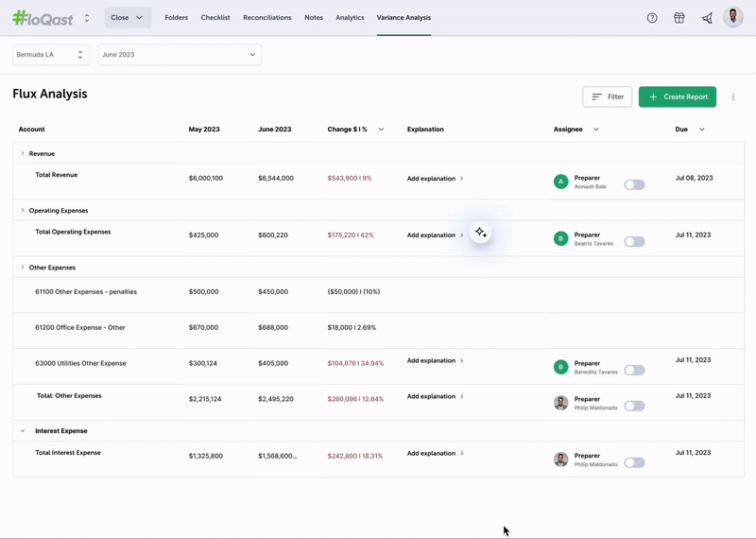756x539 pixels.
Task: Expand the Operating Expenses group
Action: (x=22, y=210)
